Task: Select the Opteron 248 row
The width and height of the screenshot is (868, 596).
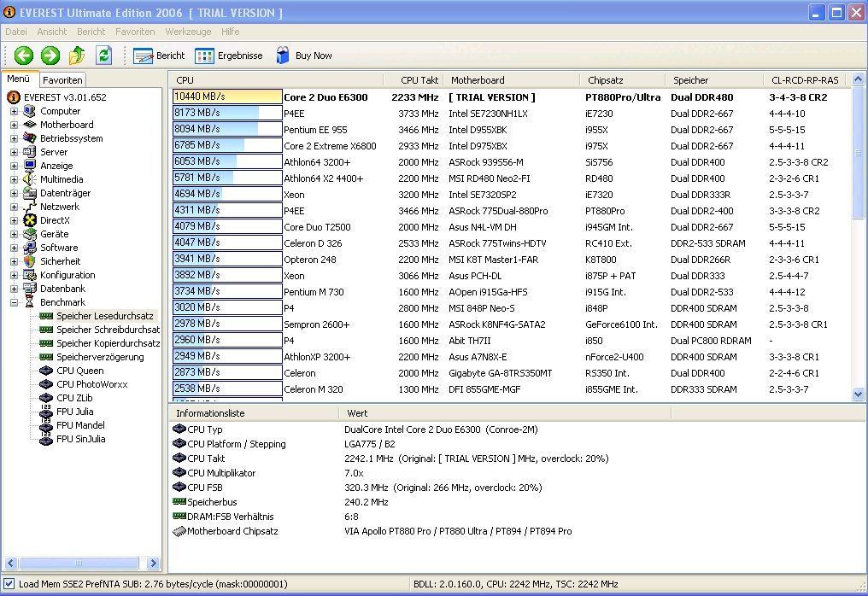Action: click(x=509, y=260)
